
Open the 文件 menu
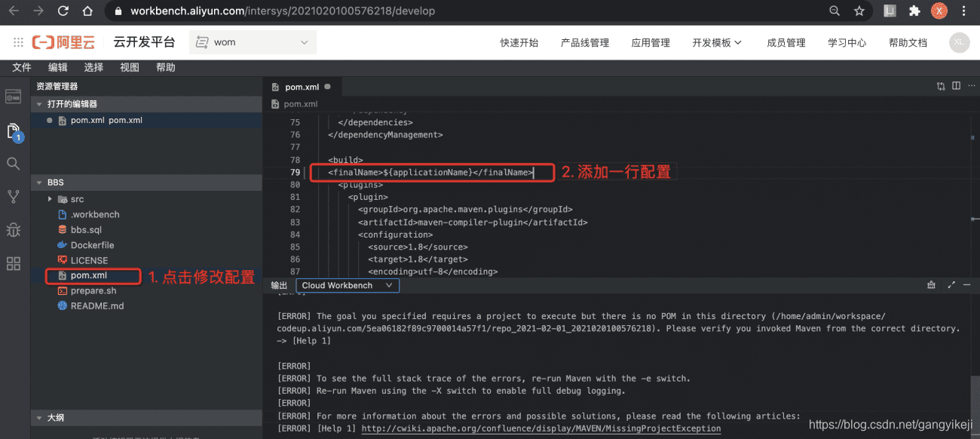click(x=22, y=67)
